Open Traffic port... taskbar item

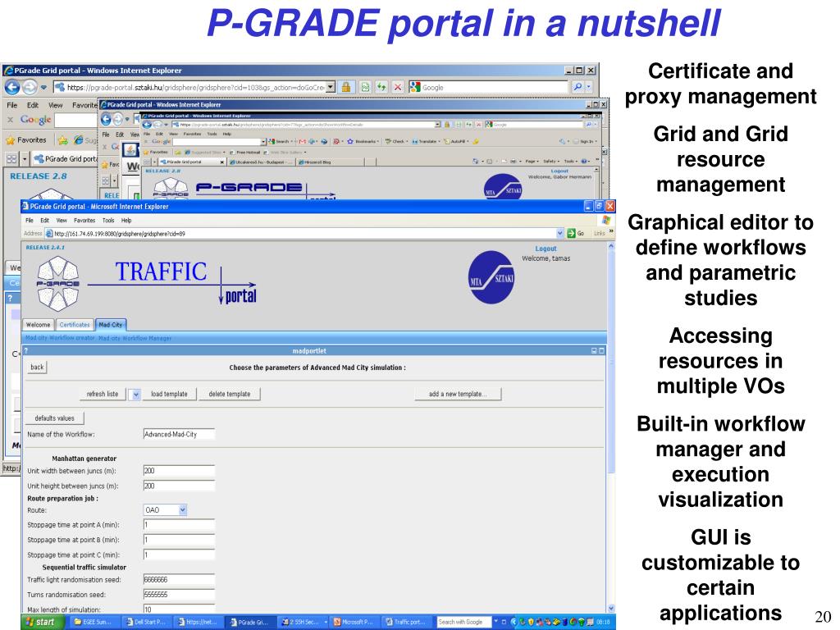coord(406,622)
